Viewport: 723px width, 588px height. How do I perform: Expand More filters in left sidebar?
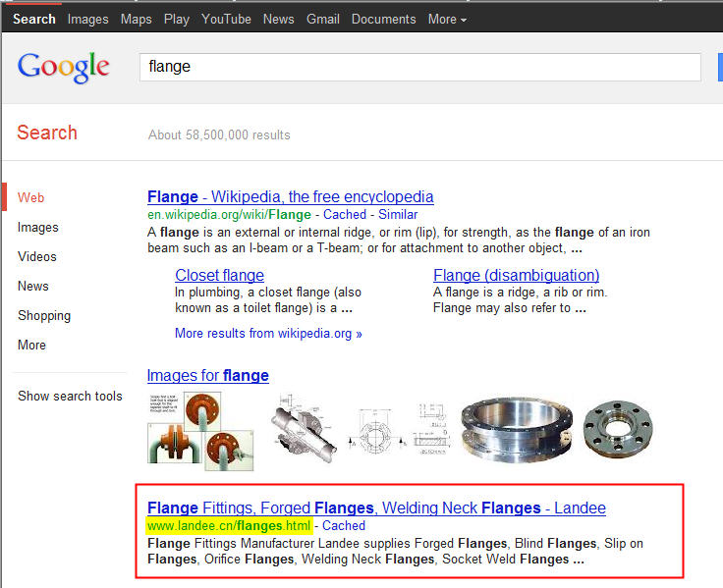click(x=31, y=345)
